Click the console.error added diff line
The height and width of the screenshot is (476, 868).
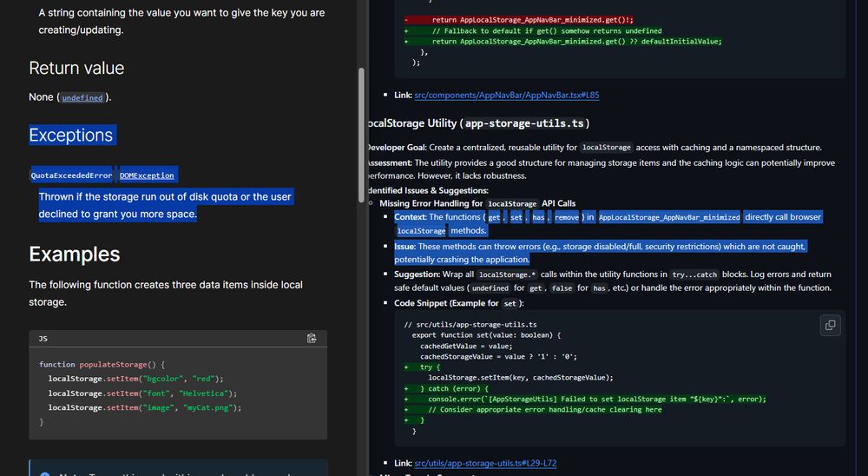[586, 399]
